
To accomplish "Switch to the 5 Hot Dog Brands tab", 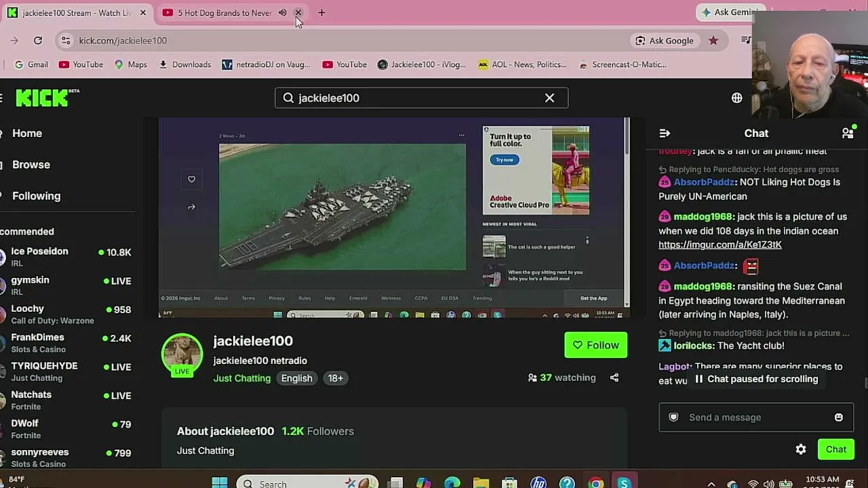I will click(x=224, y=13).
